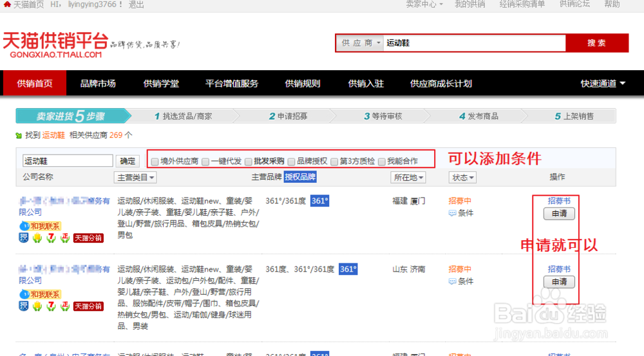Click step 2 申请招募 in progress bar

[x=289, y=117]
